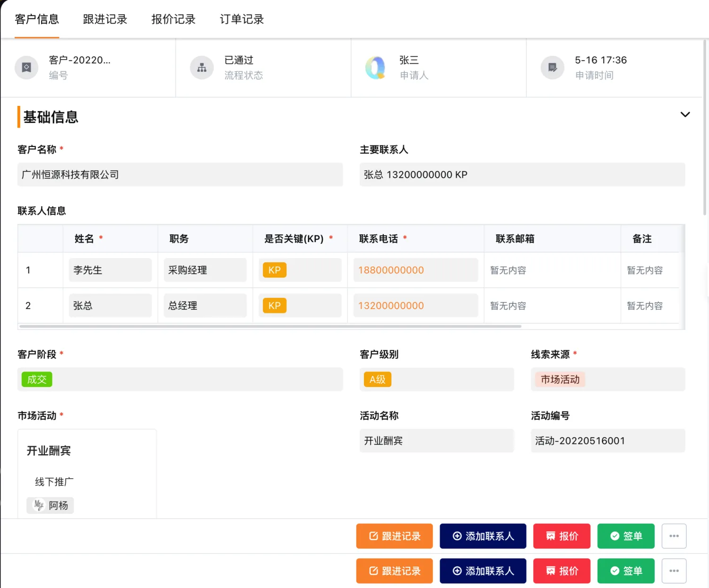The width and height of the screenshot is (709, 588).
Task: Click applicant 张三's avatar icon
Action: [377, 68]
